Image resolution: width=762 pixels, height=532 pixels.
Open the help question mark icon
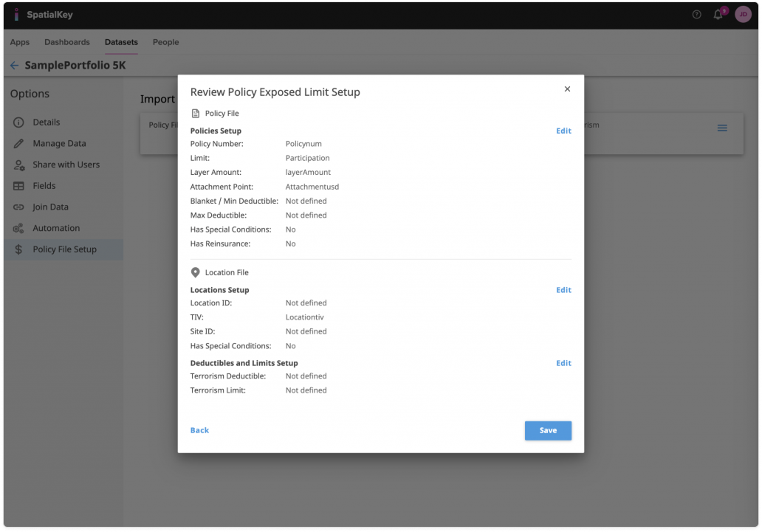point(696,15)
